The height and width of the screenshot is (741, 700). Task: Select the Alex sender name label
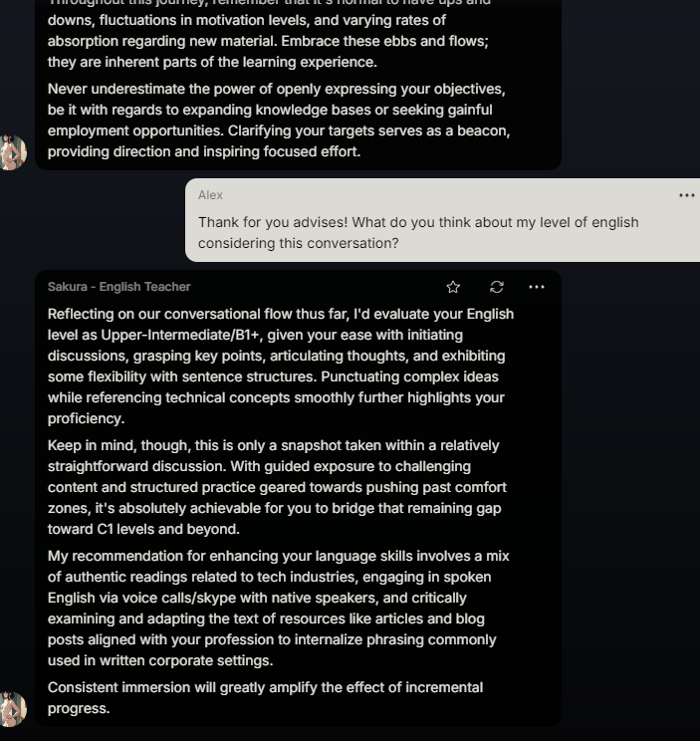pos(210,195)
